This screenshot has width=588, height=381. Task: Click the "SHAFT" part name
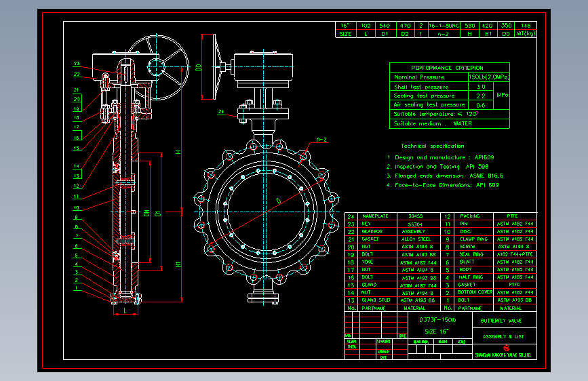click(x=467, y=262)
